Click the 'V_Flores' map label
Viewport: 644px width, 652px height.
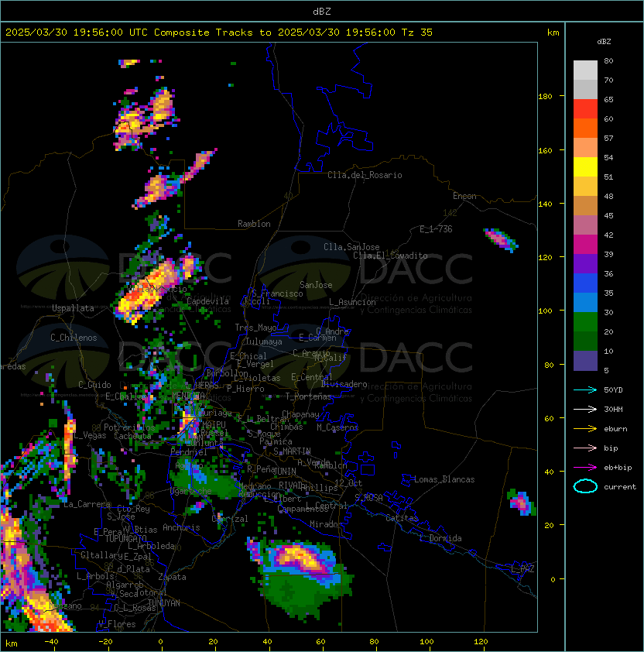[x=117, y=624]
